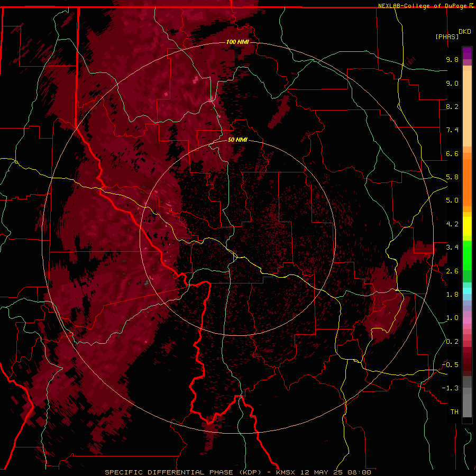Click the 3.4 scale value

[452, 248]
